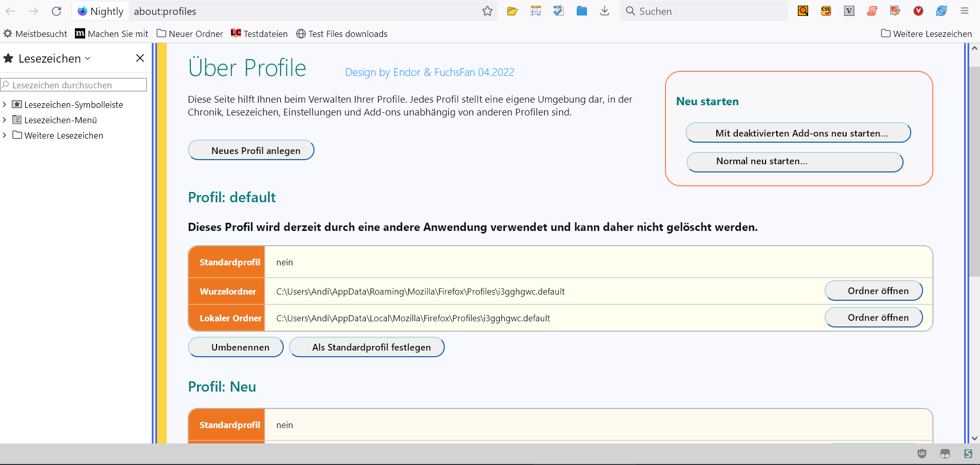Reload the current page
This screenshot has height=465, width=980.
coord(56,11)
